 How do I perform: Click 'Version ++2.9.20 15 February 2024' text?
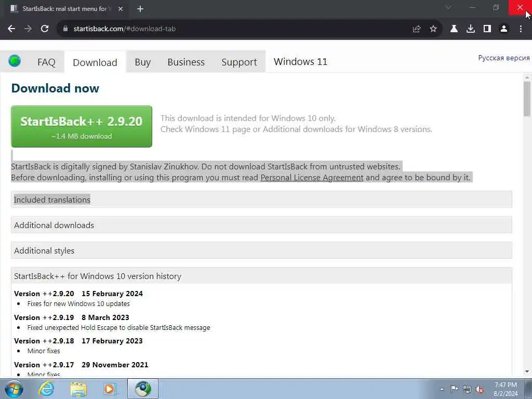click(78, 294)
